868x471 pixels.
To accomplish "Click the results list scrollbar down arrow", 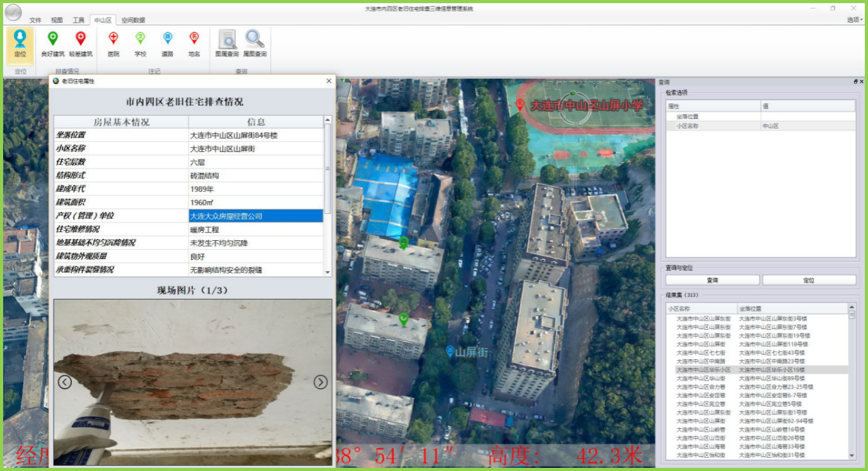I will pos(852,456).
